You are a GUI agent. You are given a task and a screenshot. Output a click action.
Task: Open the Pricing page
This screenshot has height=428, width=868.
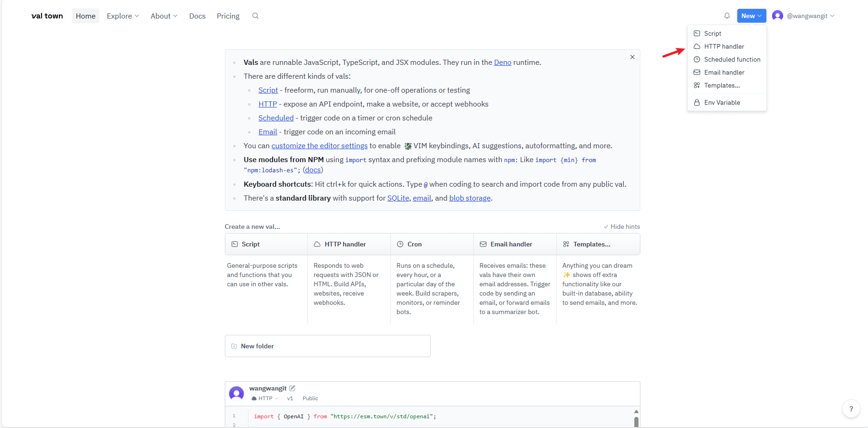click(x=228, y=16)
